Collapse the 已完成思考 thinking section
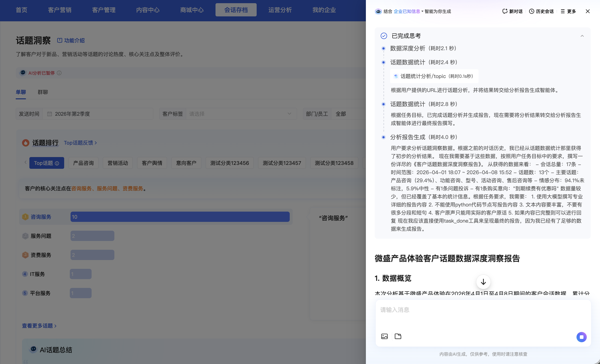Viewport: 600px width, 364px height. [x=582, y=36]
